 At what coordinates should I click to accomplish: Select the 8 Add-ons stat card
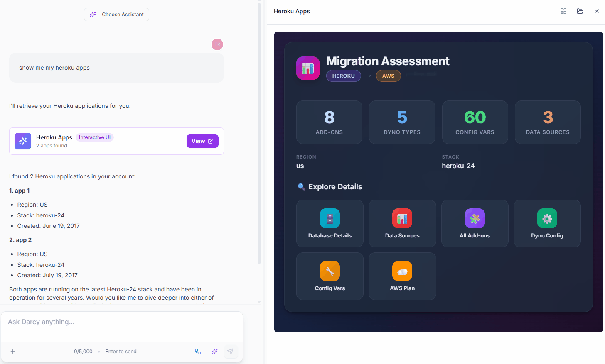point(329,122)
